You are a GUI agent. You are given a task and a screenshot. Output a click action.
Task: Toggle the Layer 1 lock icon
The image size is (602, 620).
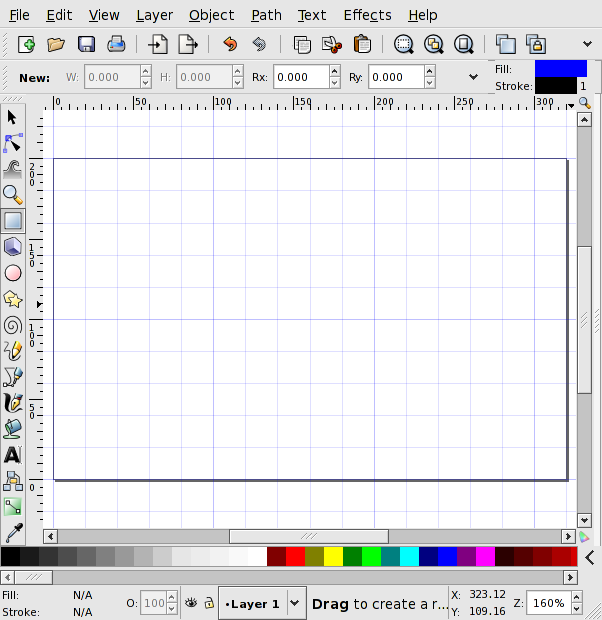tap(208, 603)
